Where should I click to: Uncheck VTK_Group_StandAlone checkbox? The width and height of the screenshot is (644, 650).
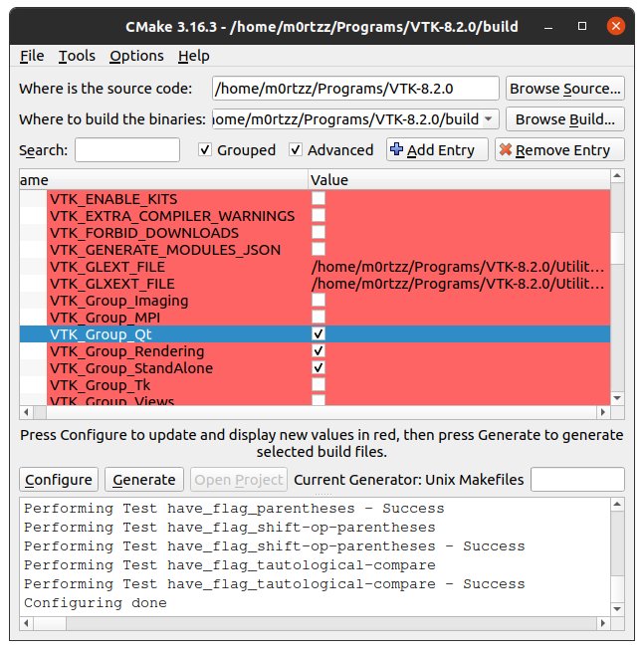(319, 368)
